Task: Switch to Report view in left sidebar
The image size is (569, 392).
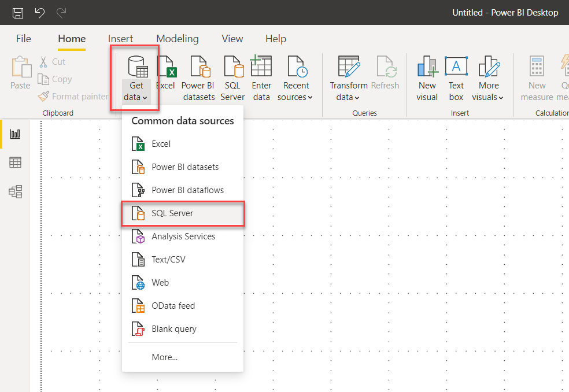Action: pyautogui.click(x=16, y=134)
